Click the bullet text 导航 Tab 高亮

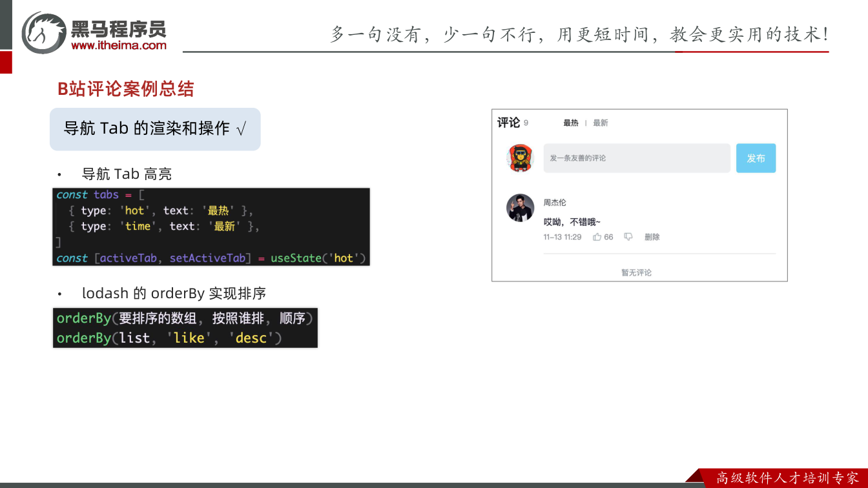[x=127, y=174]
